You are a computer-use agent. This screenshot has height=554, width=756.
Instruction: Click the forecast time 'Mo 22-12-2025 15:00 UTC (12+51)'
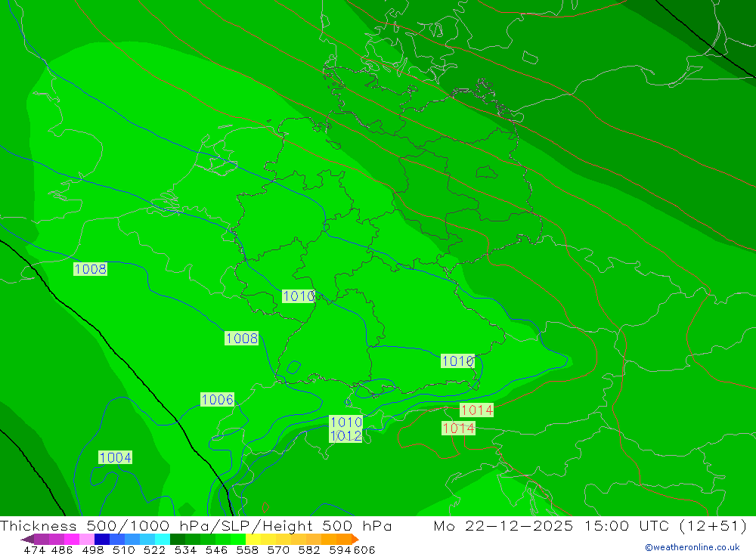(590, 525)
